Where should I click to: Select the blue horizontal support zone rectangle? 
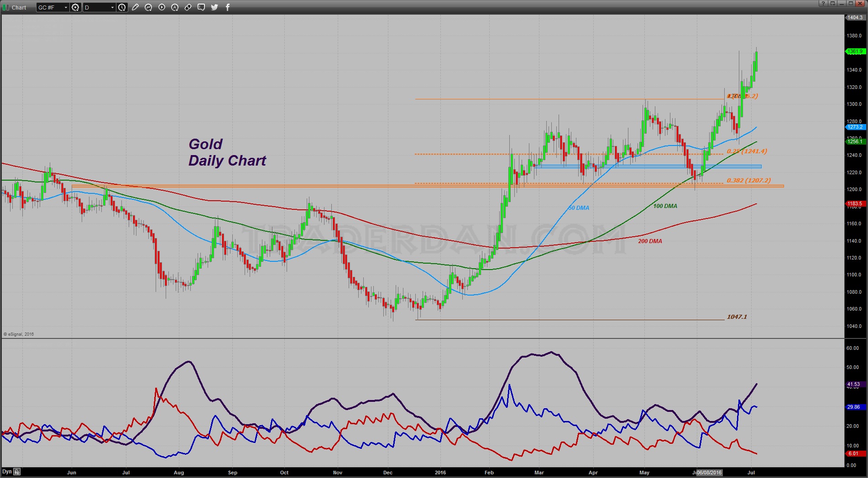click(x=648, y=166)
